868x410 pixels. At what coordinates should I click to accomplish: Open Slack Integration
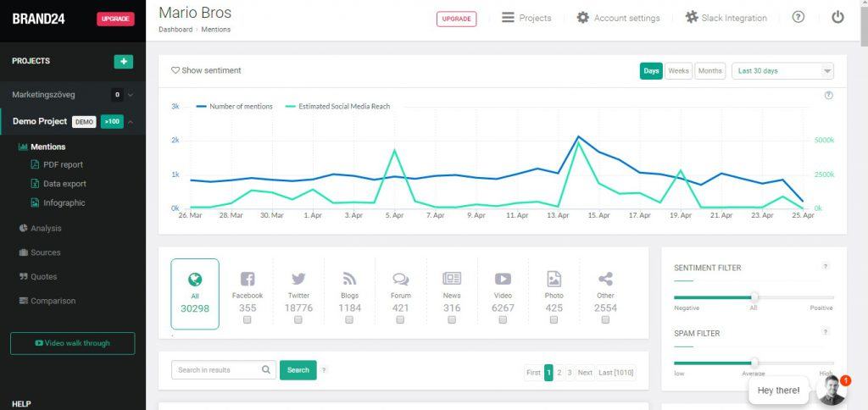pyautogui.click(x=726, y=18)
